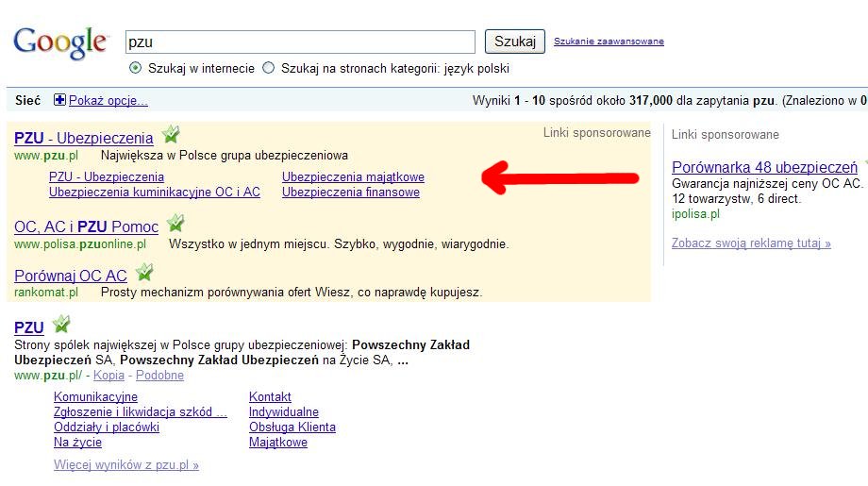Open Oddziały i placówki sitelink
868x486 pixels.
(107, 427)
